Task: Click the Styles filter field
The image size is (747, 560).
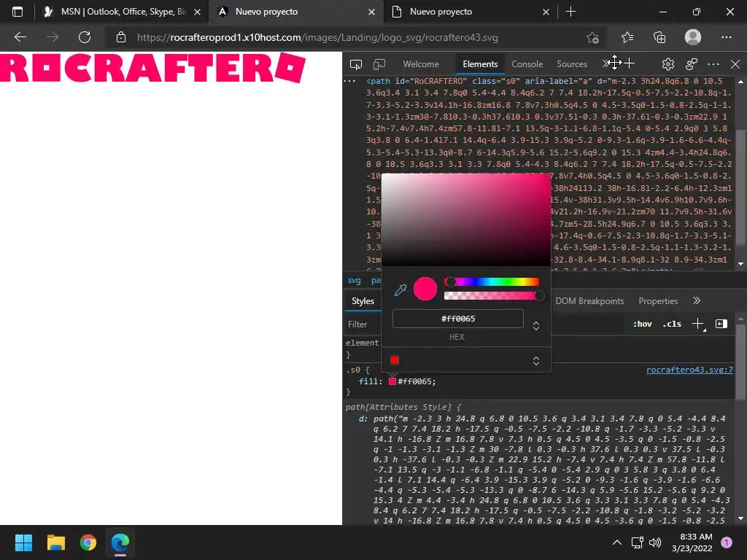Action: tap(364, 324)
